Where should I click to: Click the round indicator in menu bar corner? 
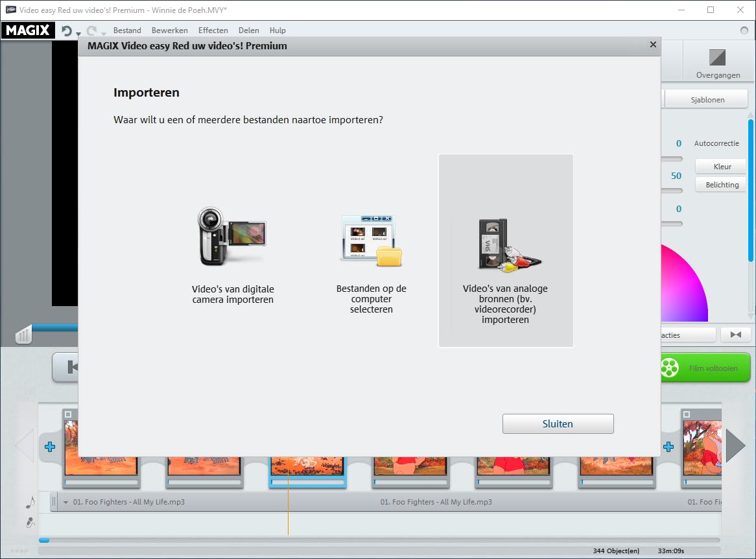coord(744,30)
